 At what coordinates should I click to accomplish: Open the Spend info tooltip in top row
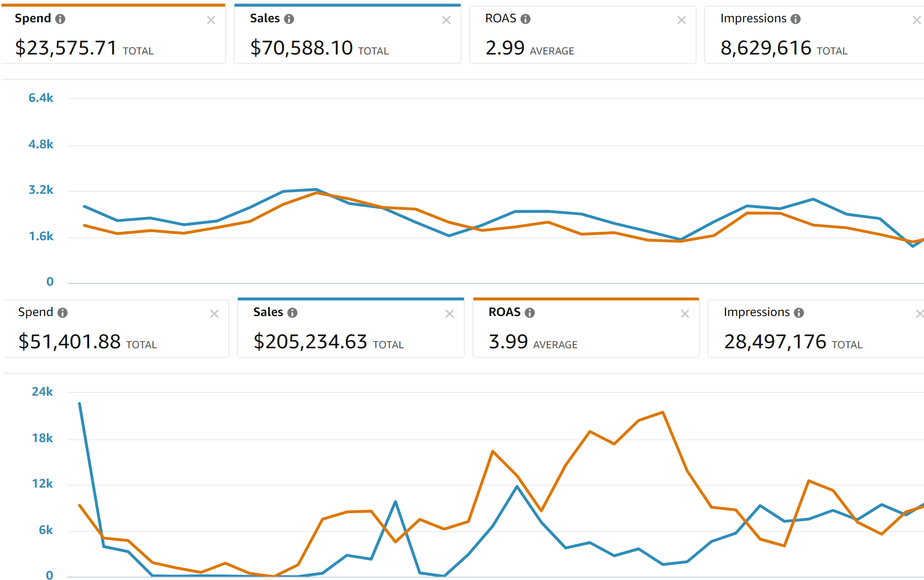point(60,19)
